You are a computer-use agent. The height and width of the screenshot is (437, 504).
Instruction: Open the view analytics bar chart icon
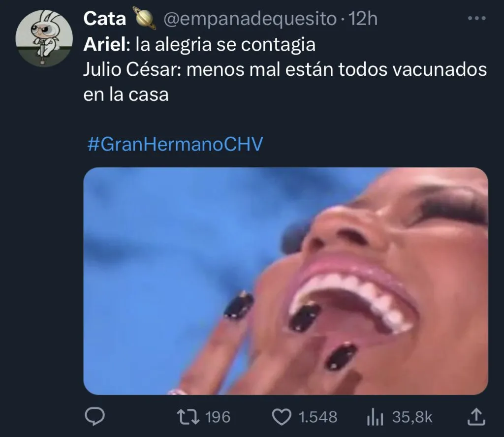(375, 417)
